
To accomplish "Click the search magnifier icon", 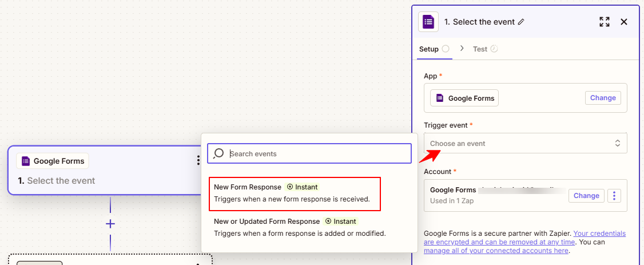I will [218, 153].
